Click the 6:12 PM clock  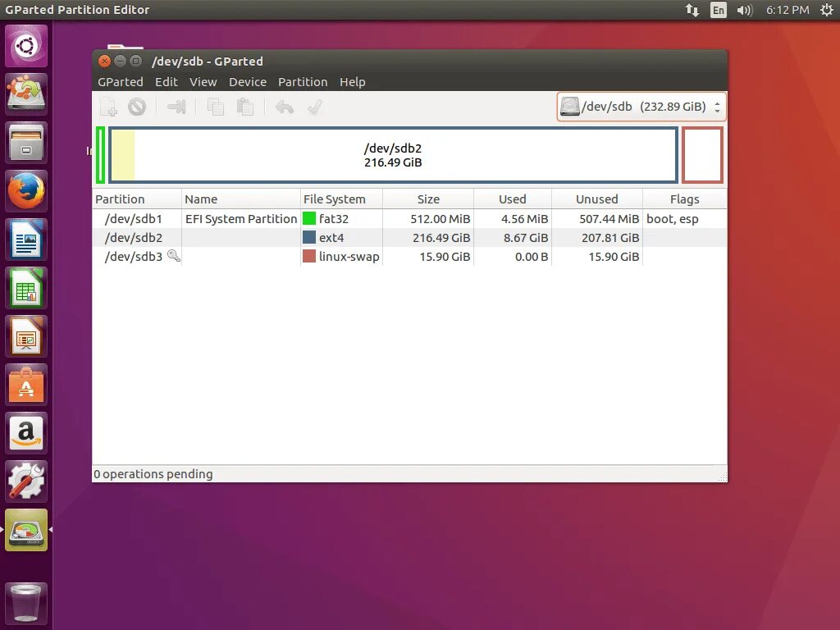point(787,10)
